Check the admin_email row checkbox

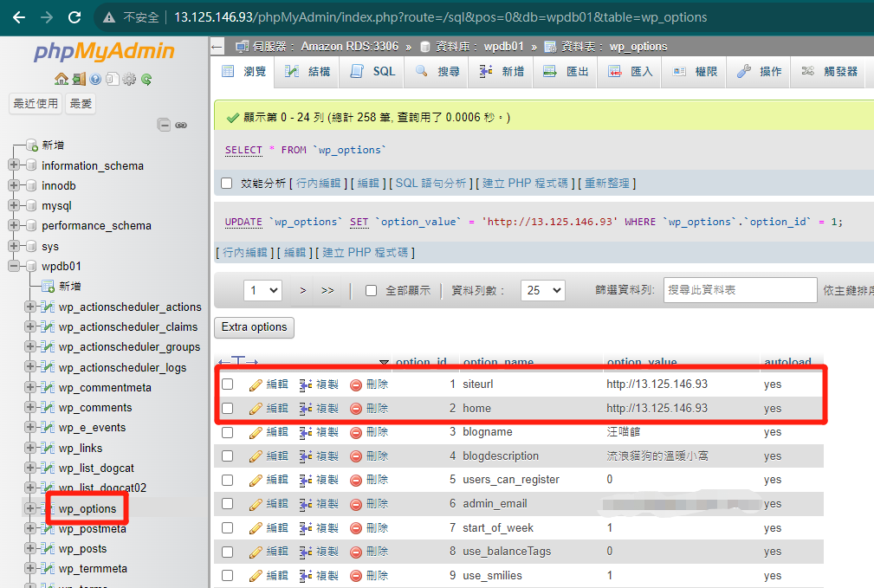228,504
